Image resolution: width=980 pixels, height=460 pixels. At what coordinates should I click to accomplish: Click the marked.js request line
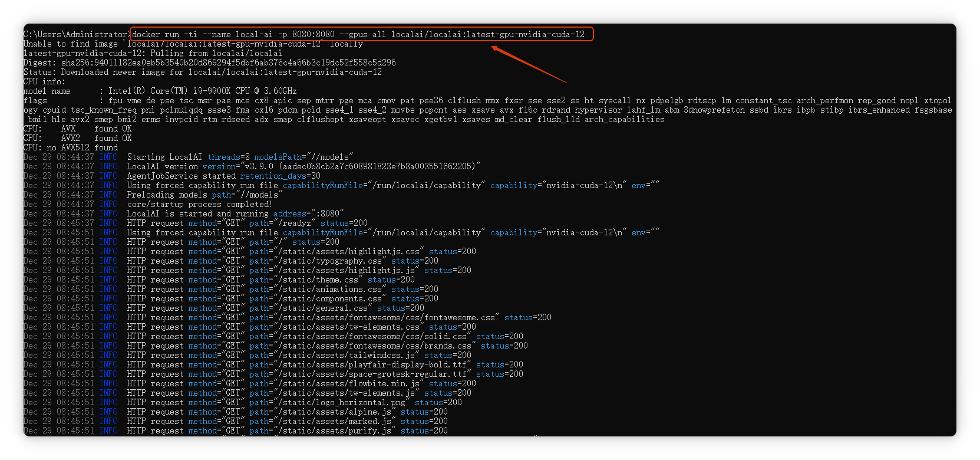pyautogui.click(x=236, y=421)
